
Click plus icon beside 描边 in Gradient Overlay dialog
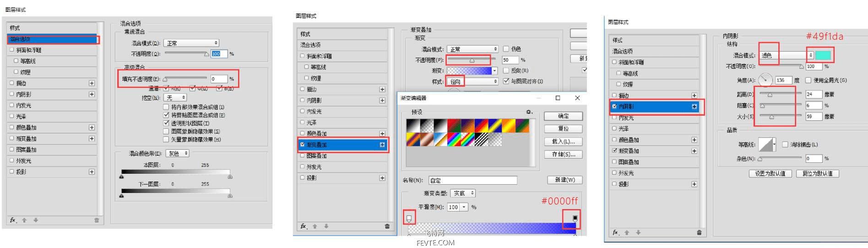[382, 89]
